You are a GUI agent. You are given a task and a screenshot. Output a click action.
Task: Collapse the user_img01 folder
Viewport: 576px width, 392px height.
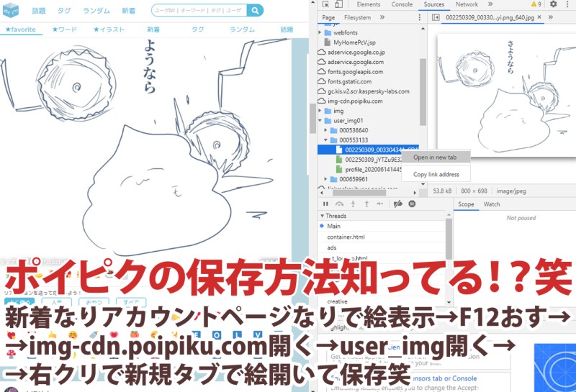point(320,120)
